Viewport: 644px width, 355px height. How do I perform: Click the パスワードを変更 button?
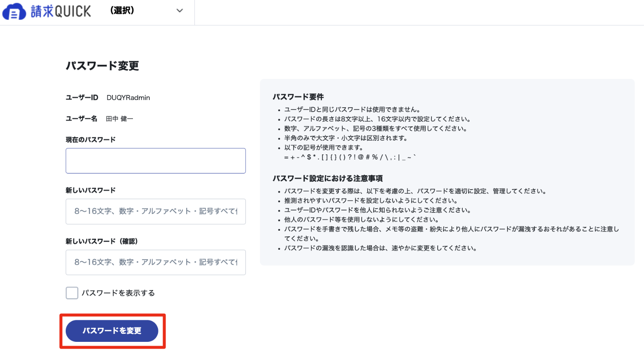[112, 331]
